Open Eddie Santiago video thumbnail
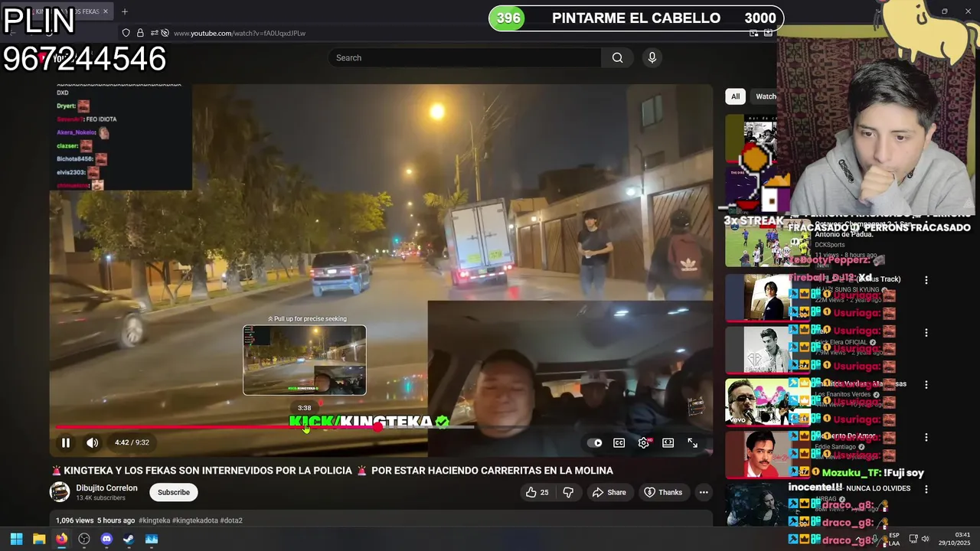This screenshot has height=551, width=980. click(767, 455)
